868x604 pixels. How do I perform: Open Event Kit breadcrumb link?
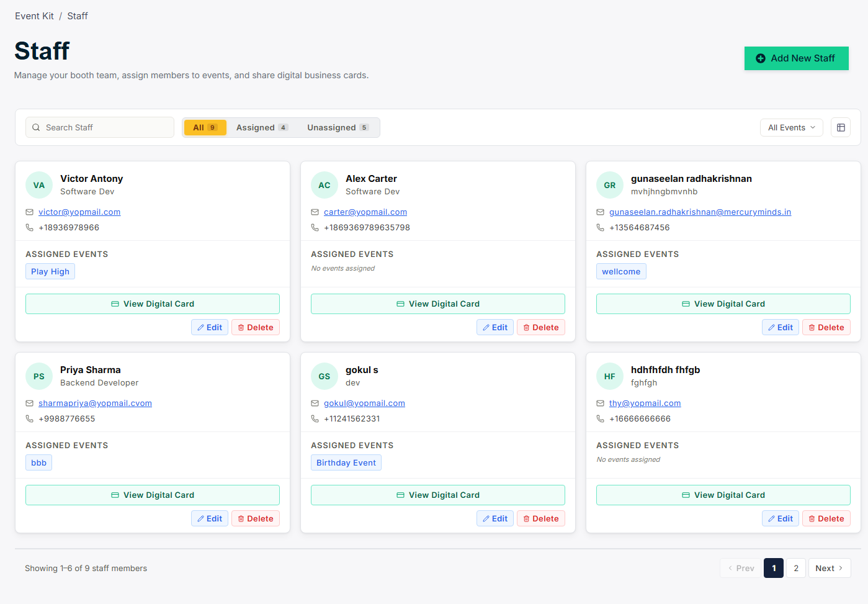pos(34,16)
